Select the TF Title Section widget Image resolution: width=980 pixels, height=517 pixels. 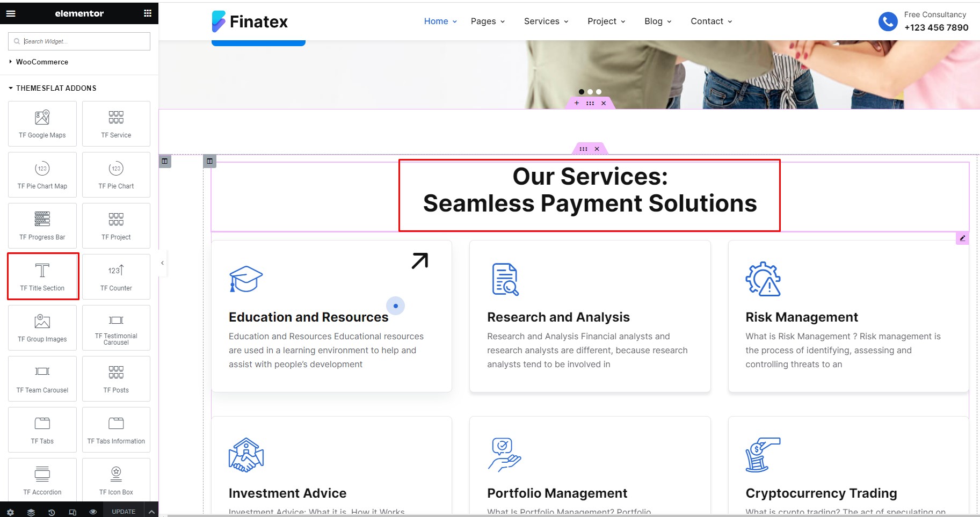point(42,276)
